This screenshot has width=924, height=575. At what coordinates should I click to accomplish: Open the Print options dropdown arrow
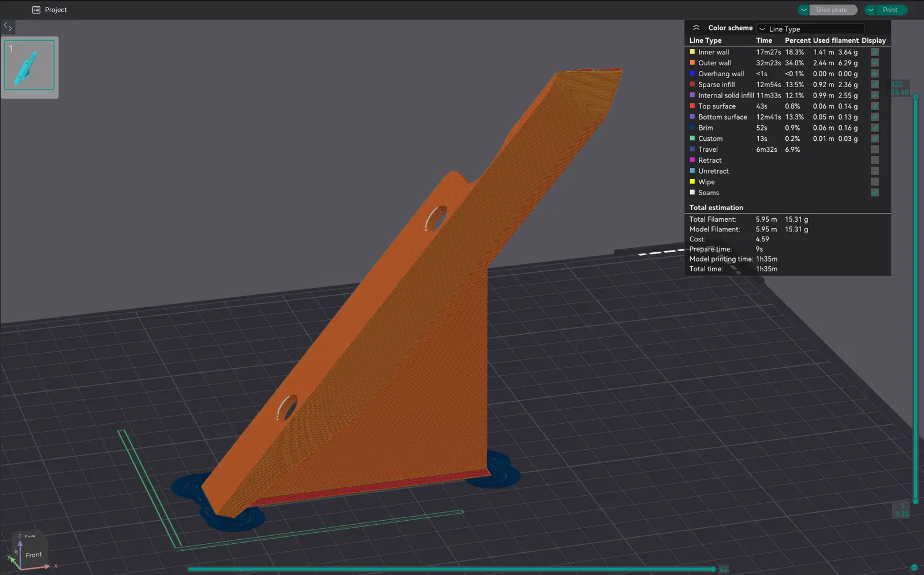[870, 10]
